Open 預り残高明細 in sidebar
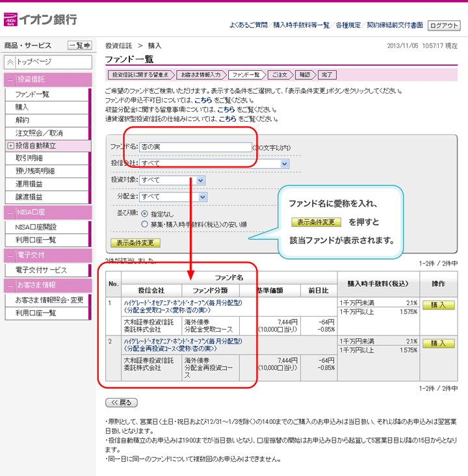Viewport: 468px width, 476px height. point(47,171)
